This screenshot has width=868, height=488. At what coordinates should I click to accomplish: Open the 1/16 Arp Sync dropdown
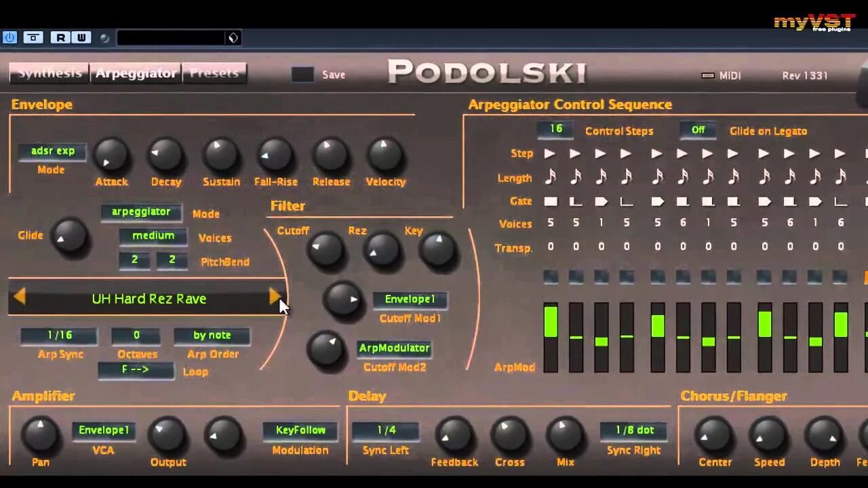(x=59, y=335)
